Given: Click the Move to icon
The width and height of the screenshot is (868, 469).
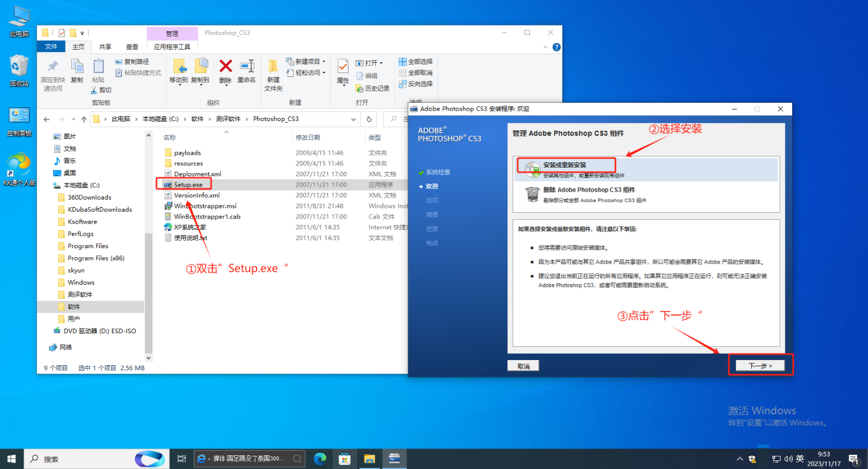Looking at the screenshot, I should [x=179, y=71].
